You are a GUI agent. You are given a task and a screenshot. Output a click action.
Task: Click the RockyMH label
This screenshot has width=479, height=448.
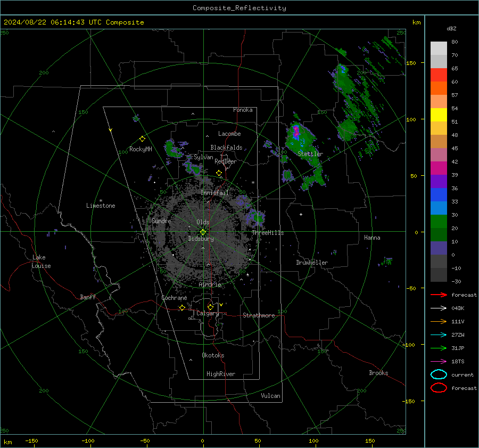(141, 149)
